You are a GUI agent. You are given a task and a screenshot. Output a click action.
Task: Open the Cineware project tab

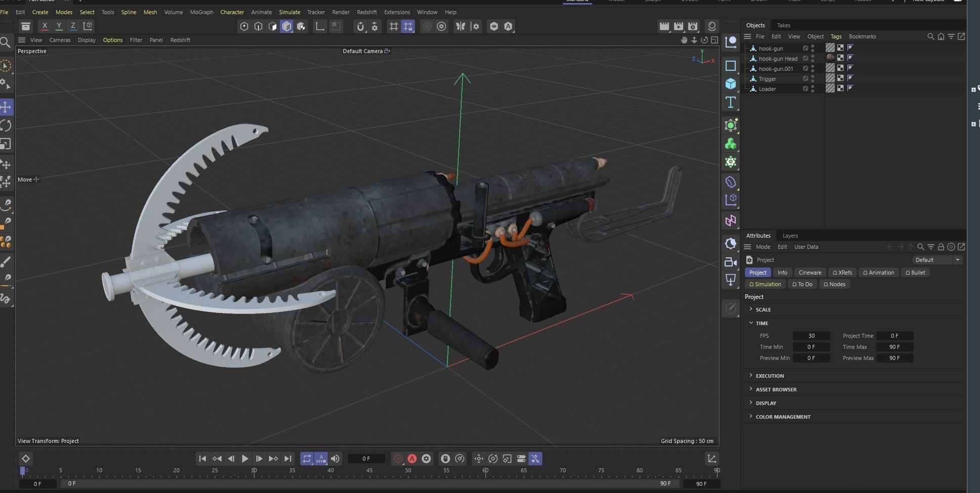810,273
